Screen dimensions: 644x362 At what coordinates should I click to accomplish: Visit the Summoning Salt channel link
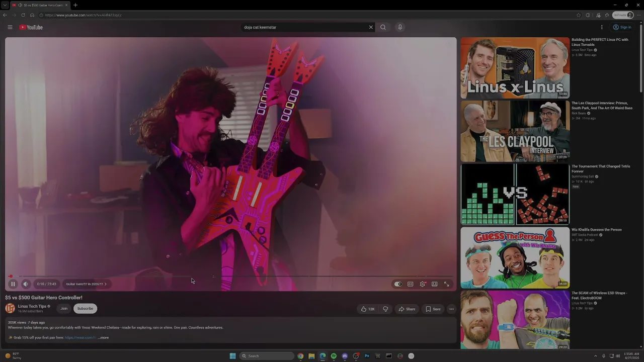[583, 176]
